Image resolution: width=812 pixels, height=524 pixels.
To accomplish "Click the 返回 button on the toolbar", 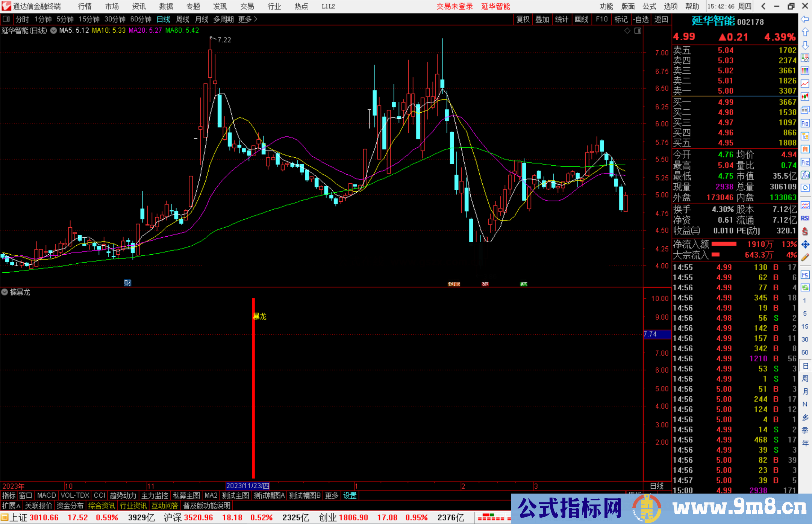I will (x=661, y=19).
